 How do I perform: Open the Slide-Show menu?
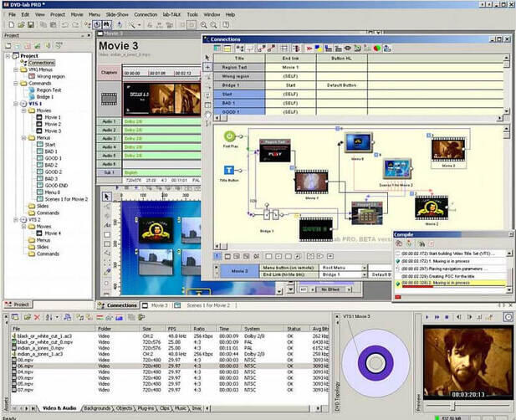pos(117,14)
